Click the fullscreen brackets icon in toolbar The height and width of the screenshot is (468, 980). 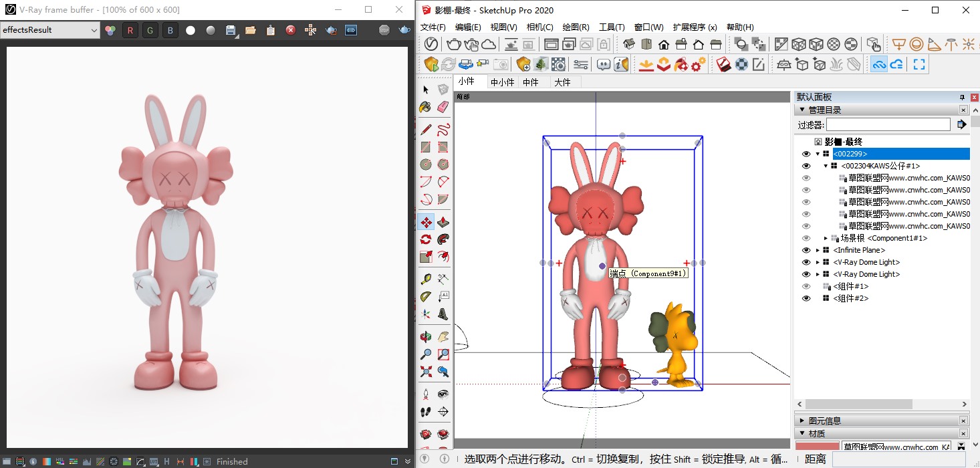tap(919, 64)
